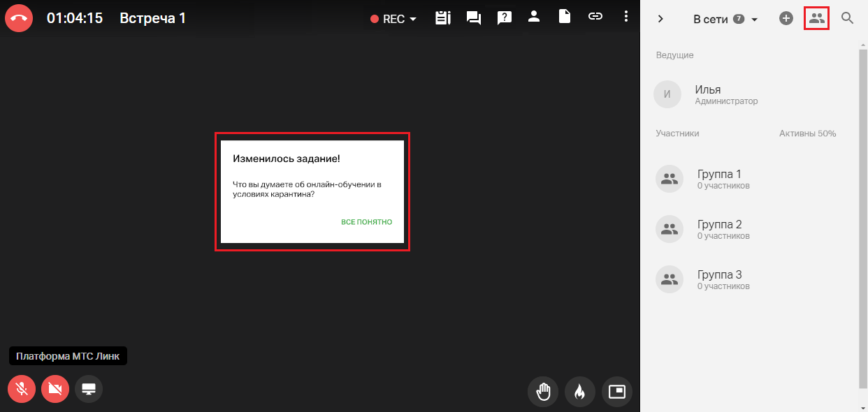The image size is (868, 412).
Task: Open the files document icon
Action: coord(565,16)
